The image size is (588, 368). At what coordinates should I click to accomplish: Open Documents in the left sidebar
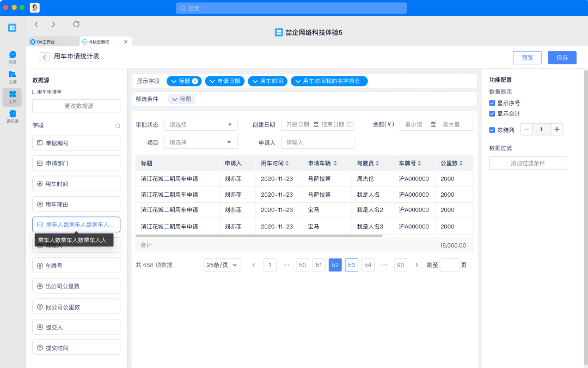(13, 76)
